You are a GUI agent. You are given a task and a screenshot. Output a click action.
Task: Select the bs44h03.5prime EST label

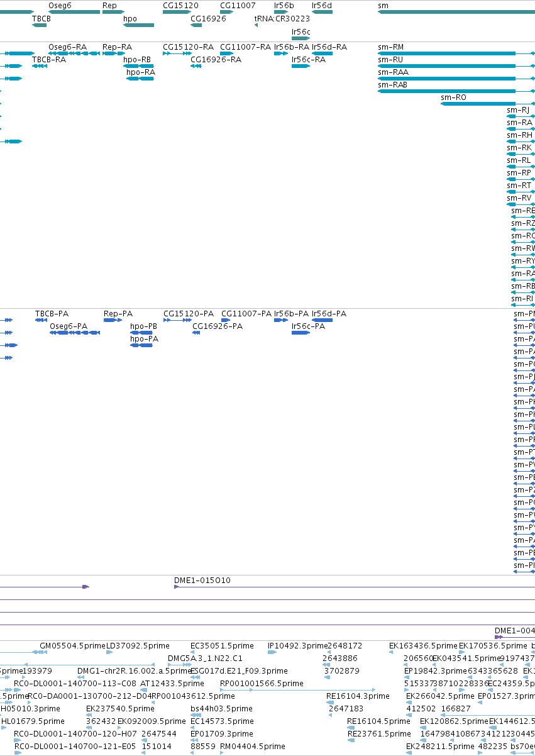pyautogui.click(x=221, y=708)
